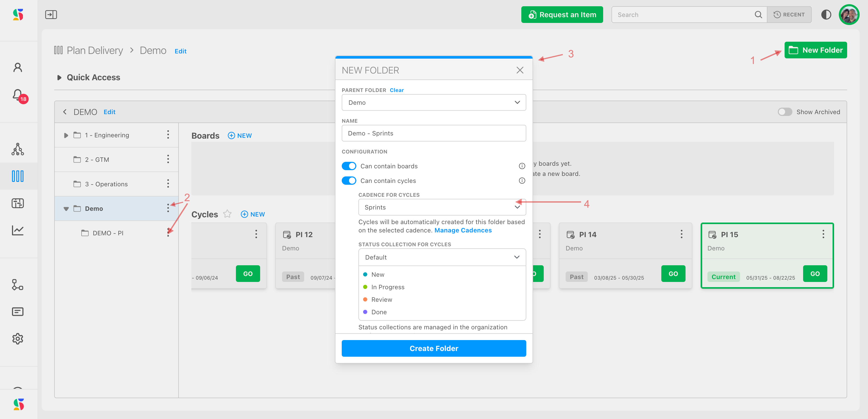Click the notifications bell icon
868x419 pixels.
click(17, 95)
